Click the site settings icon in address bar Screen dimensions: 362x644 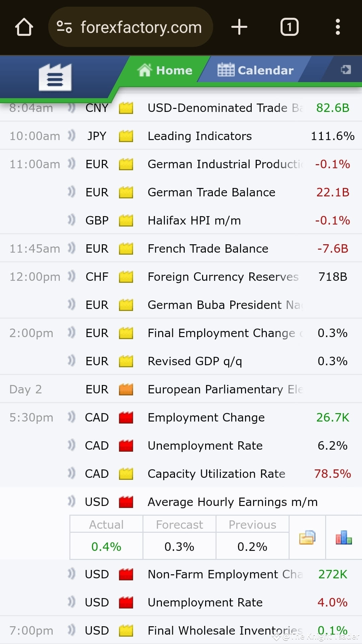click(x=64, y=27)
